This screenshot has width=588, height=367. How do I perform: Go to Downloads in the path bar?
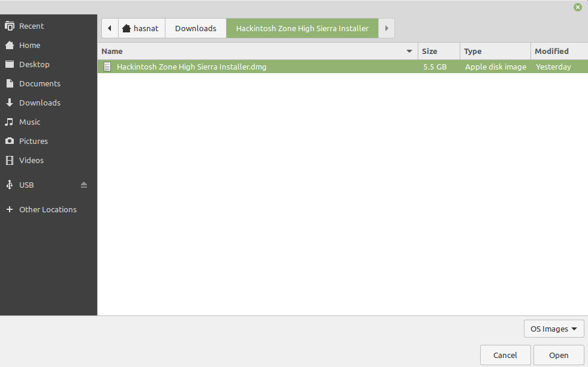196,28
